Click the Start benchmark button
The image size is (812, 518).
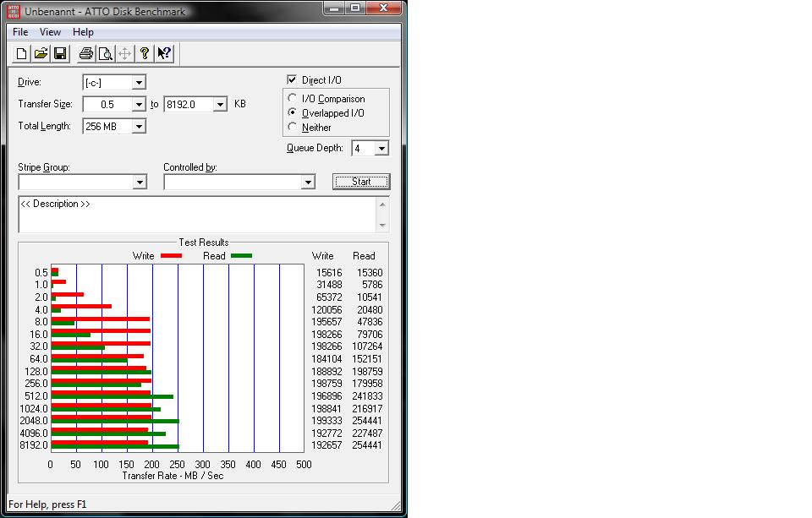click(x=361, y=182)
